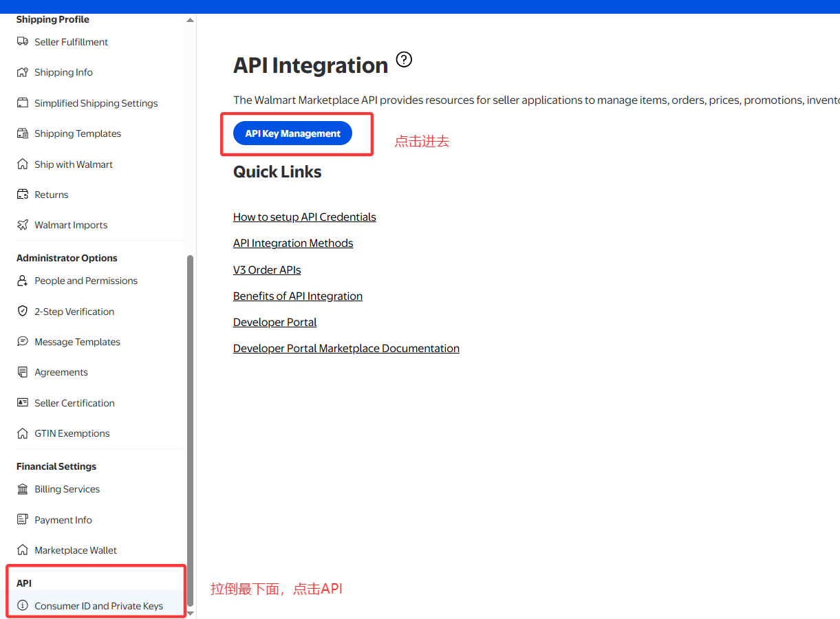Click sidebar scrollbar up arrow

[191, 20]
